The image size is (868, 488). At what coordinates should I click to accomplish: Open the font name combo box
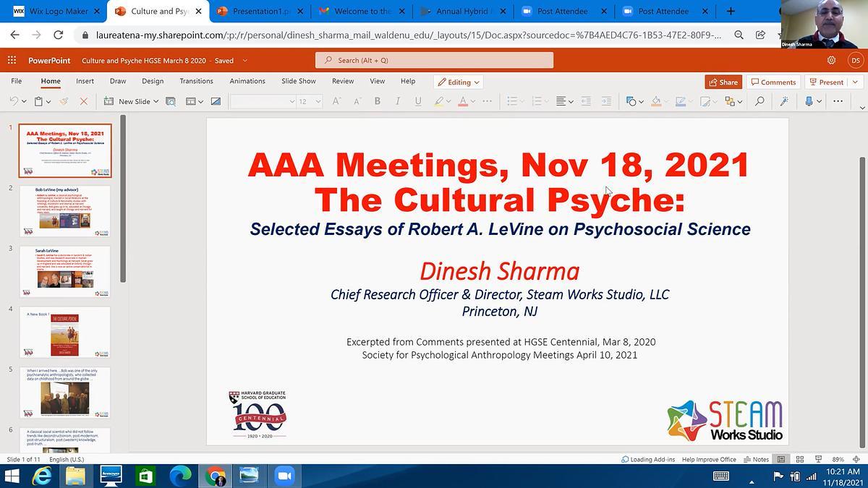pyautogui.click(x=263, y=102)
